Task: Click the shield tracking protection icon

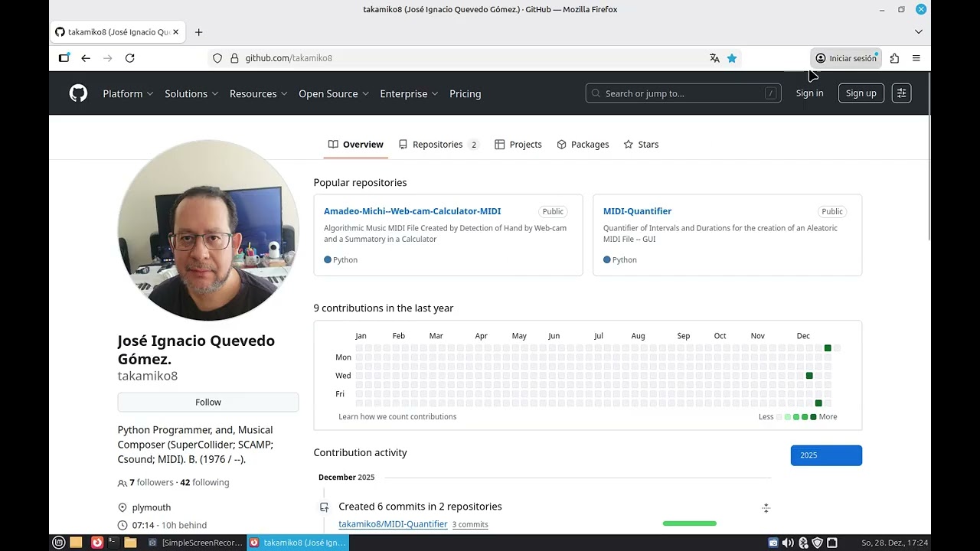Action: 217,58
